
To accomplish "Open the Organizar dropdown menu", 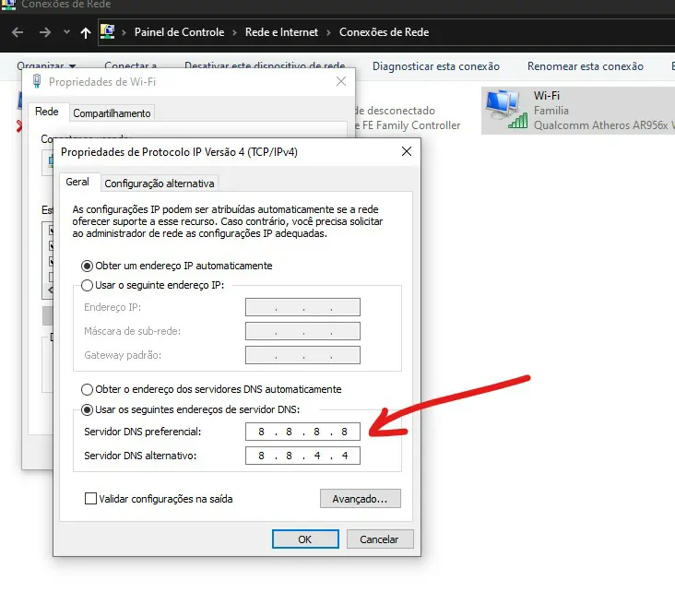I will [46, 65].
